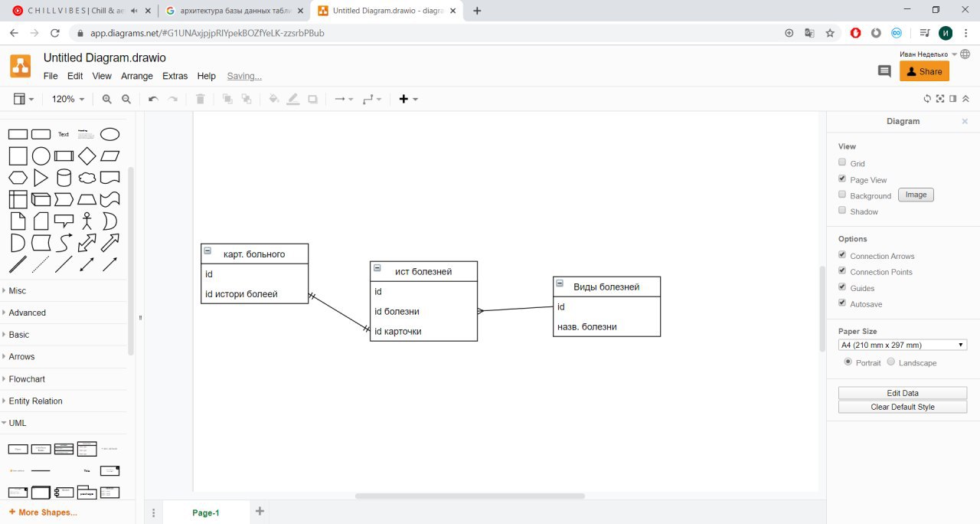Select the Landscape radio button

[890, 362]
